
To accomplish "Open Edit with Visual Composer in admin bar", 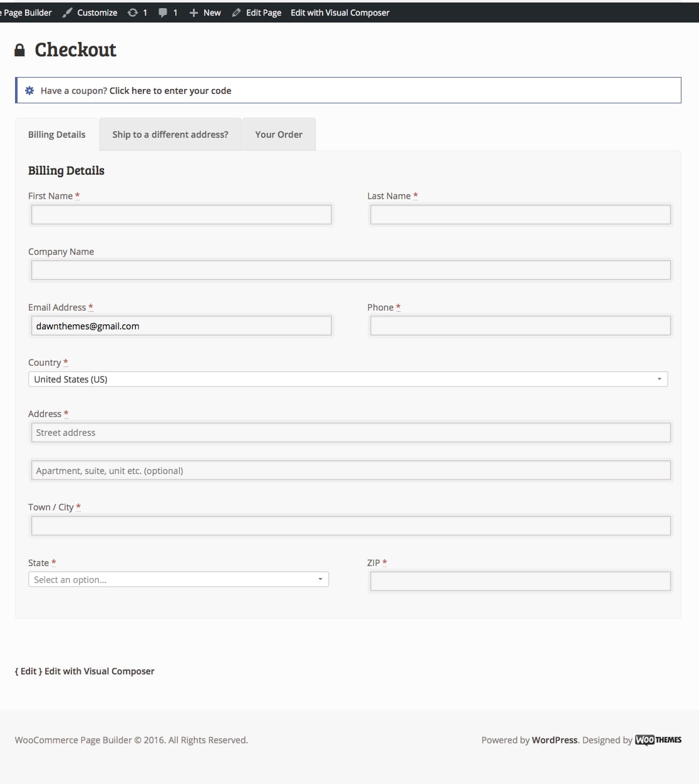I will click(340, 13).
